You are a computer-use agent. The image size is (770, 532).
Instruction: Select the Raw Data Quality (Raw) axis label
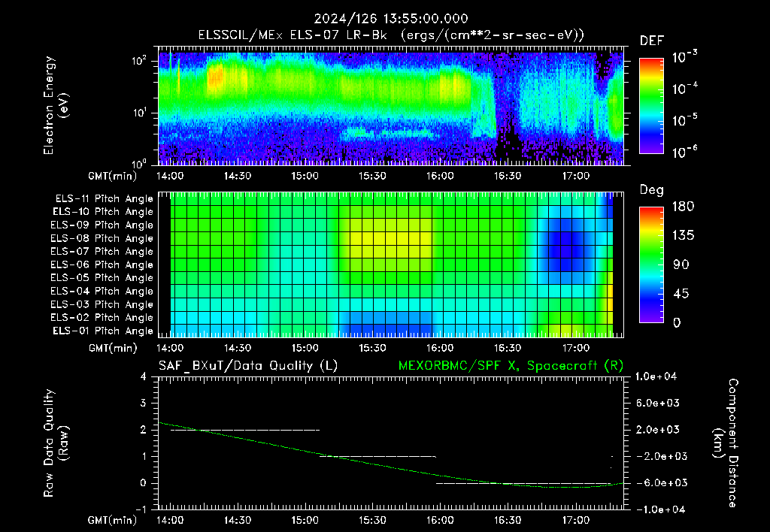coord(55,443)
